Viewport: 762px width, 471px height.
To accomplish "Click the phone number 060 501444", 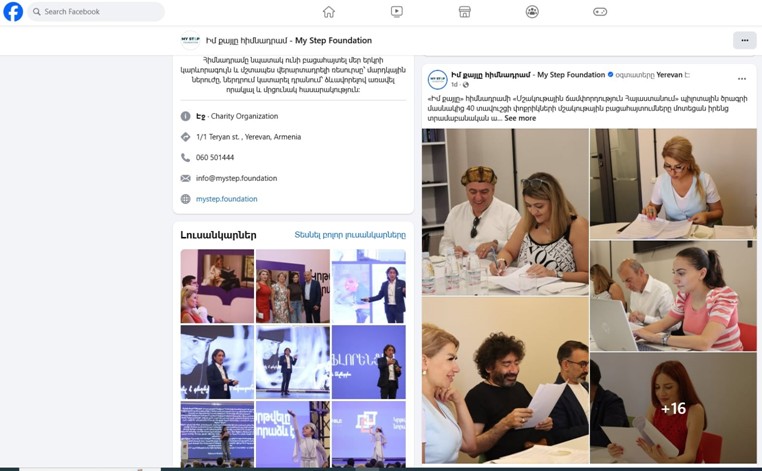I will (215, 157).
